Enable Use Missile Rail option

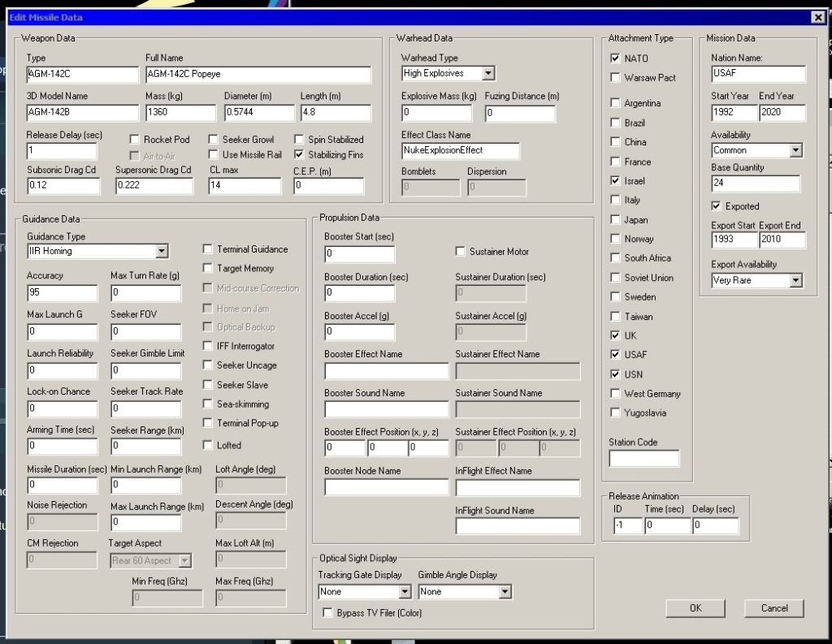pyautogui.click(x=213, y=154)
